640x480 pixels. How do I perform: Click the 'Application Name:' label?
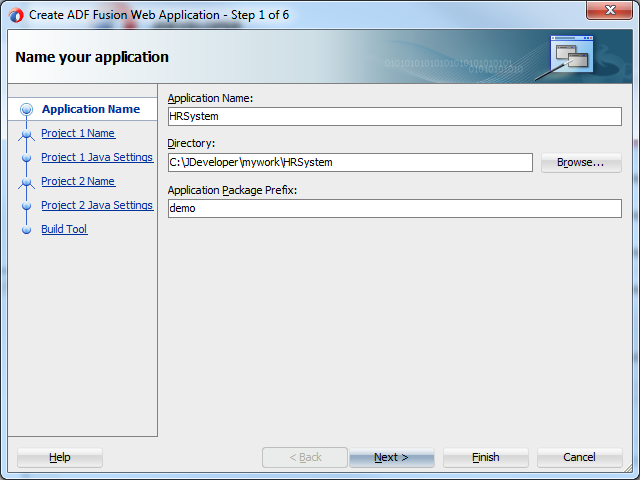210,98
